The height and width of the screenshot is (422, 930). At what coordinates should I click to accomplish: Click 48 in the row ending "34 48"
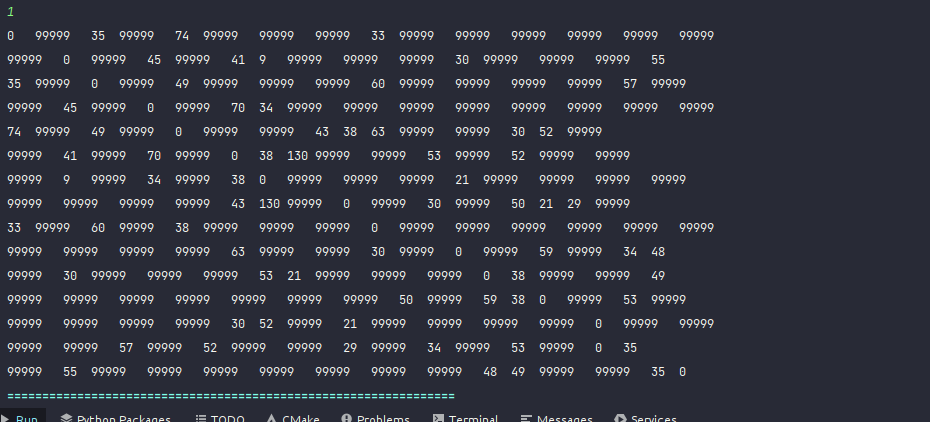click(x=658, y=252)
